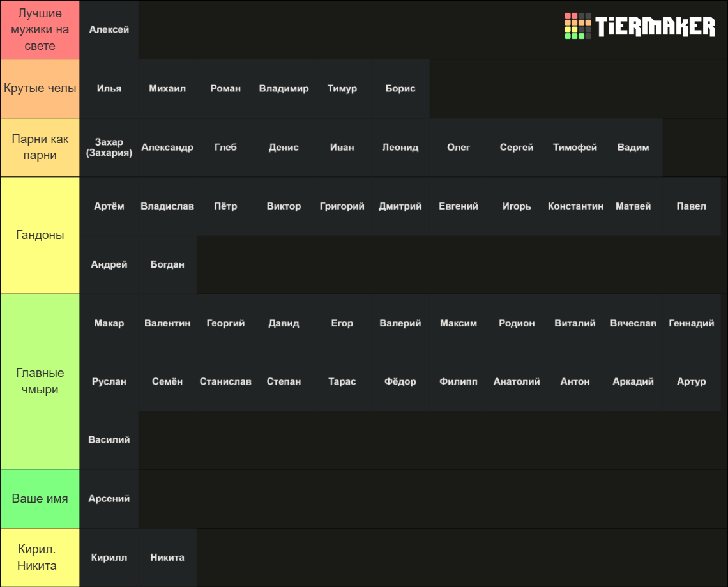This screenshot has height=587, width=728.
Task: Click the TierMaker logo icon
Action: tap(577, 26)
